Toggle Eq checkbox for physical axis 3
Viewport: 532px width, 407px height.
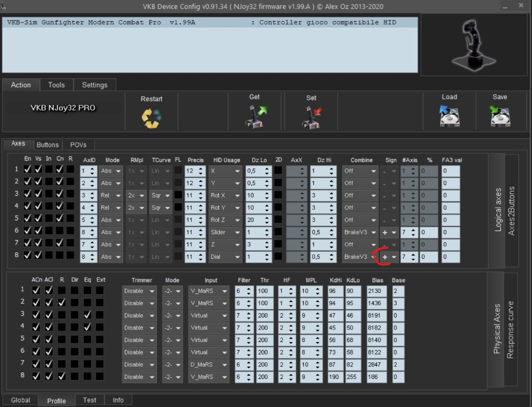click(x=87, y=315)
